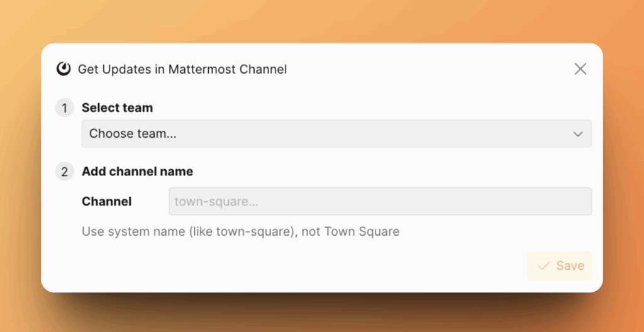Viewport: 644px width, 332px height.
Task: Expand team list using the chevron arrow
Action: point(578,134)
